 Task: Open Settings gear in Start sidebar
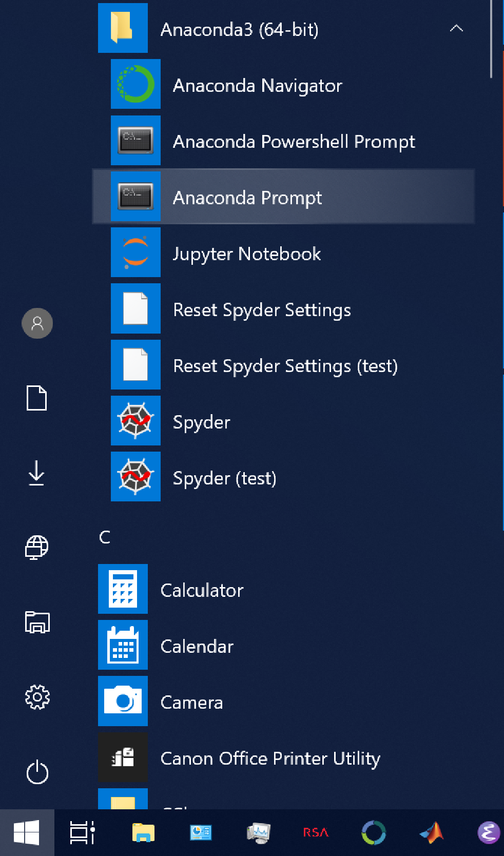37,697
